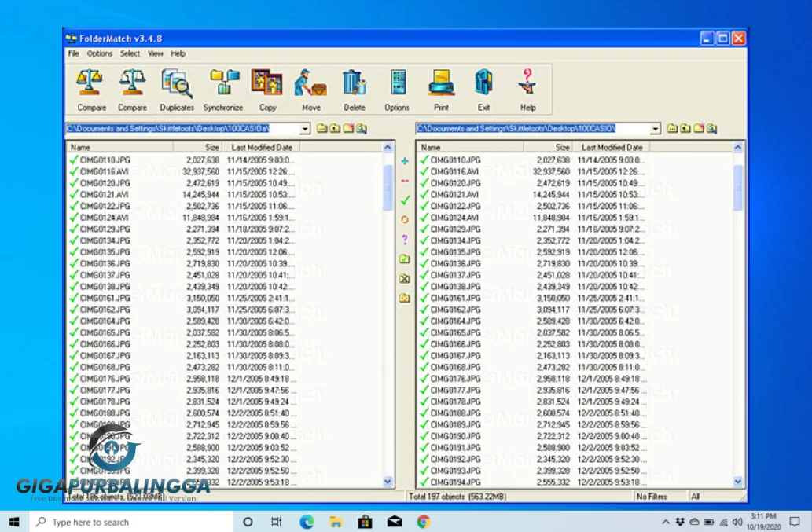Click the purple question mark icon between panes
The width and height of the screenshot is (812, 532).
tap(405, 239)
